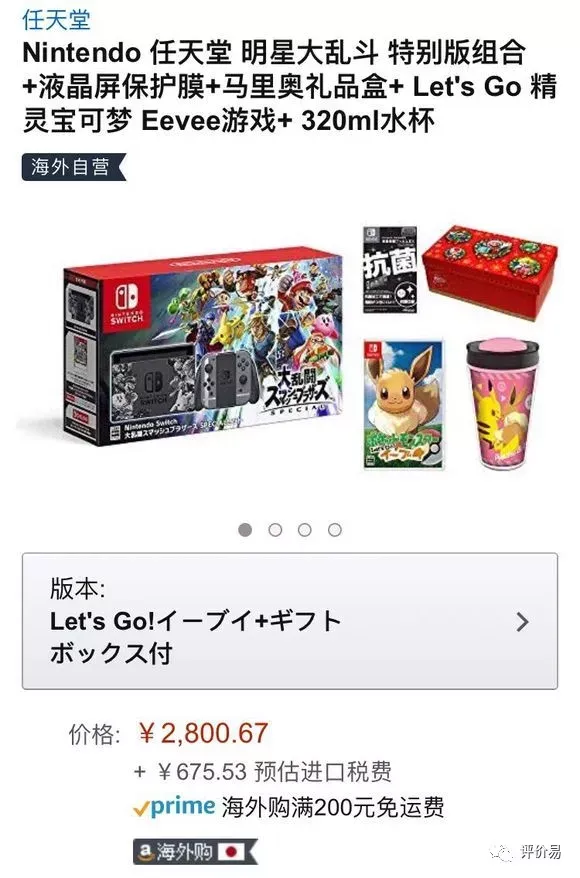This screenshot has width=580, height=878.
Task: Tap the pink Pikachu Eevee tumbler cup
Action: click(503, 404)
